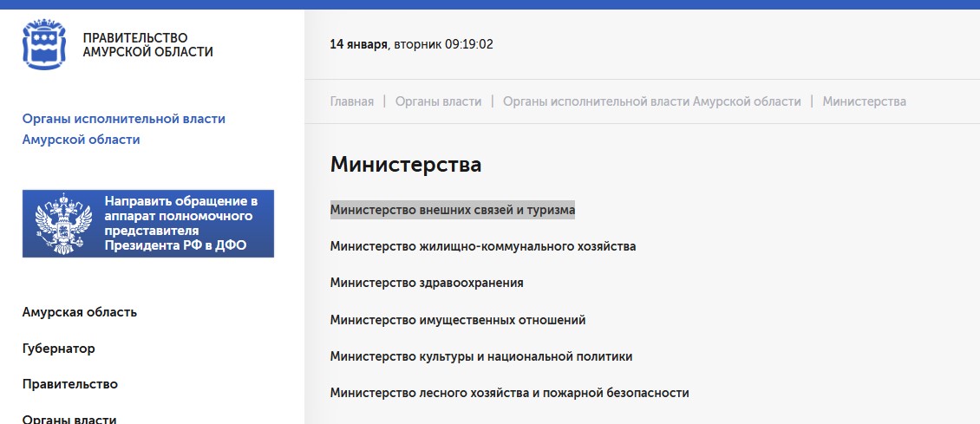
Task: Click the Amur Oblast coat of arms logo
Action: point(43,46)
